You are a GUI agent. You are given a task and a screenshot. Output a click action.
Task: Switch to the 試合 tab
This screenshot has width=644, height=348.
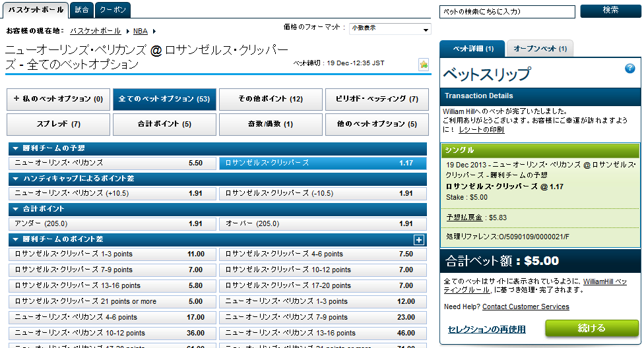click(x=80, y=10)
